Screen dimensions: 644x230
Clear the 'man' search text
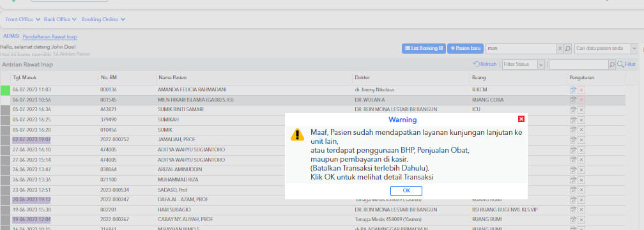click(560, 49)
